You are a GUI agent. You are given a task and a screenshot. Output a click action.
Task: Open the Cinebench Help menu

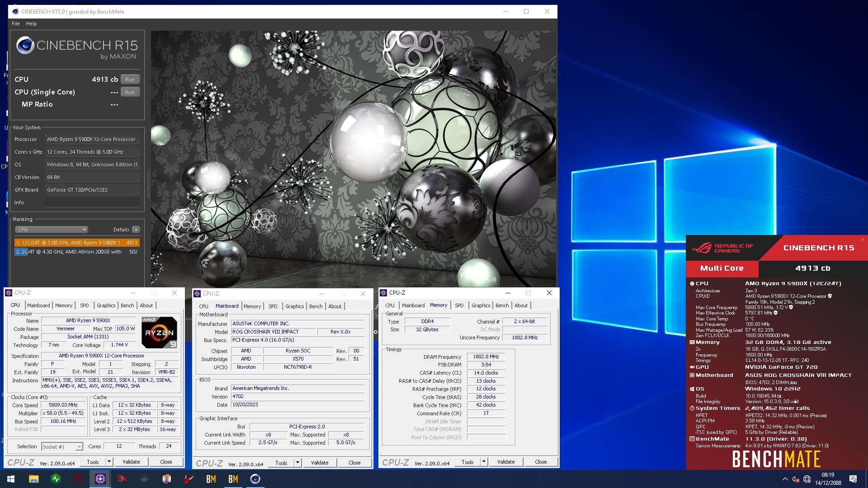coord(32,23)
